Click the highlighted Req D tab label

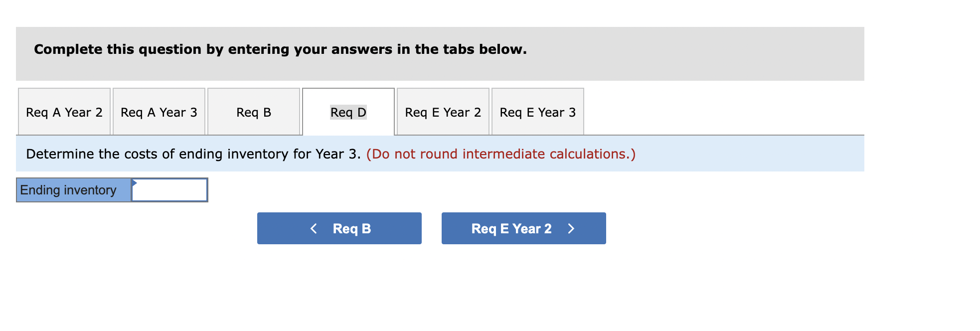[x=347, y=112]
